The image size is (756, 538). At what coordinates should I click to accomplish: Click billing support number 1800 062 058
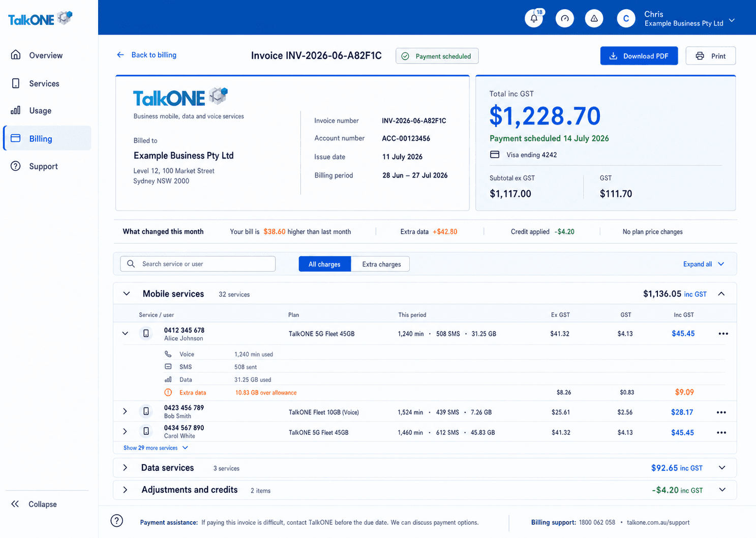coord(597,522)
